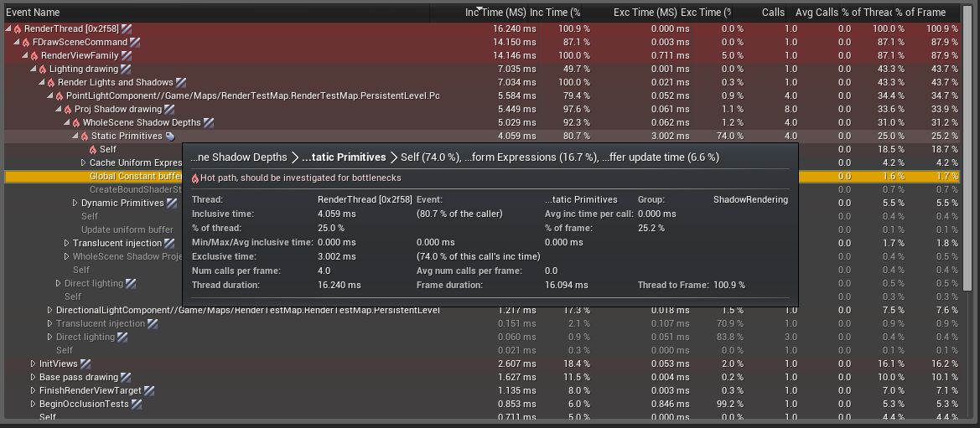Viewport: 980px width, 428px height.
Task: Click the flame icon beside Proj Shadow drawing
Action: [68, 110]
